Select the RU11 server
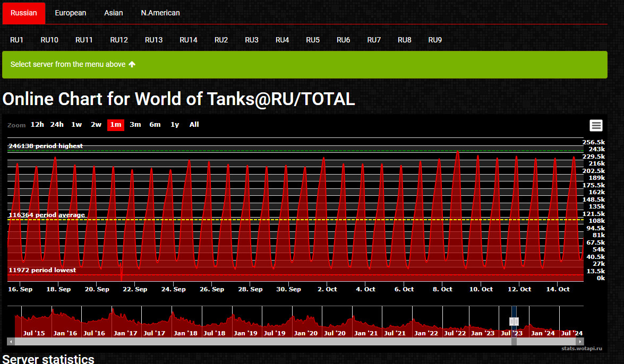Screen dimensions: 624x364 pos(84,40)
